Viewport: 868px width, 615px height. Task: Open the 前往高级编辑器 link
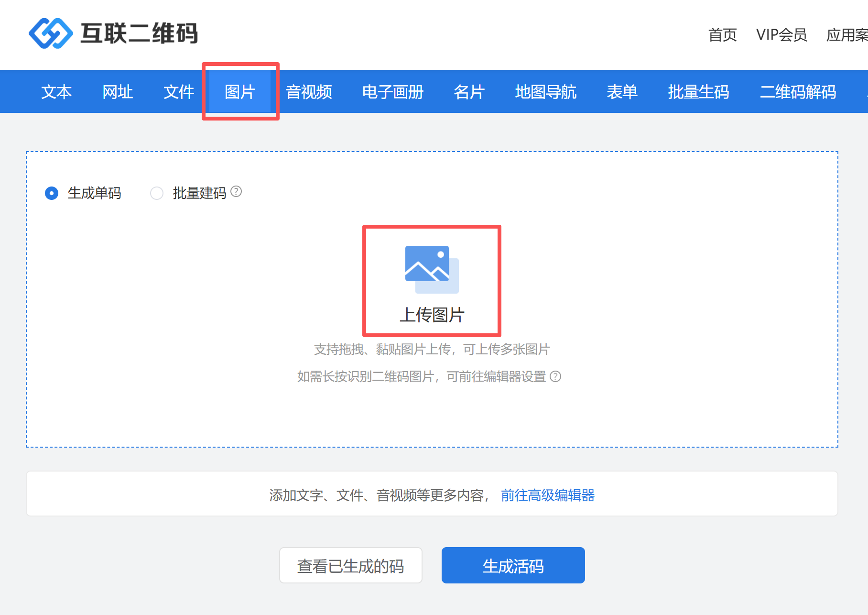(548, 495)
